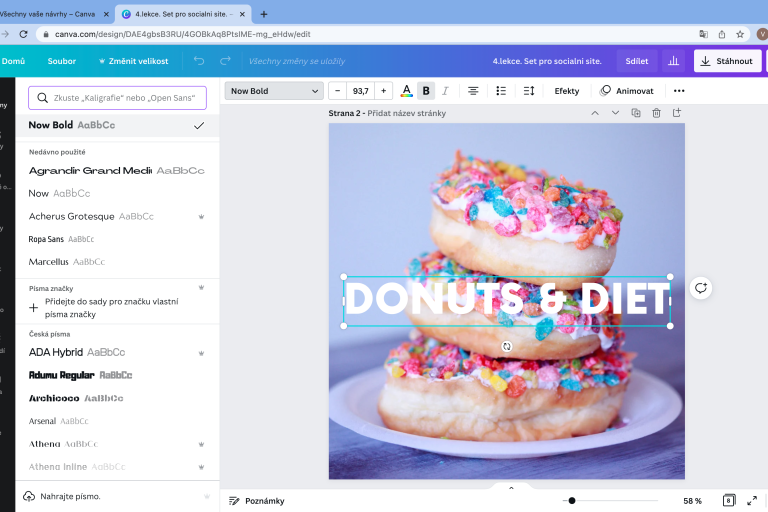768x512 pixels.
Task: Select the Marcellus font
Action: pyautogui.click(x=49, y=262)
